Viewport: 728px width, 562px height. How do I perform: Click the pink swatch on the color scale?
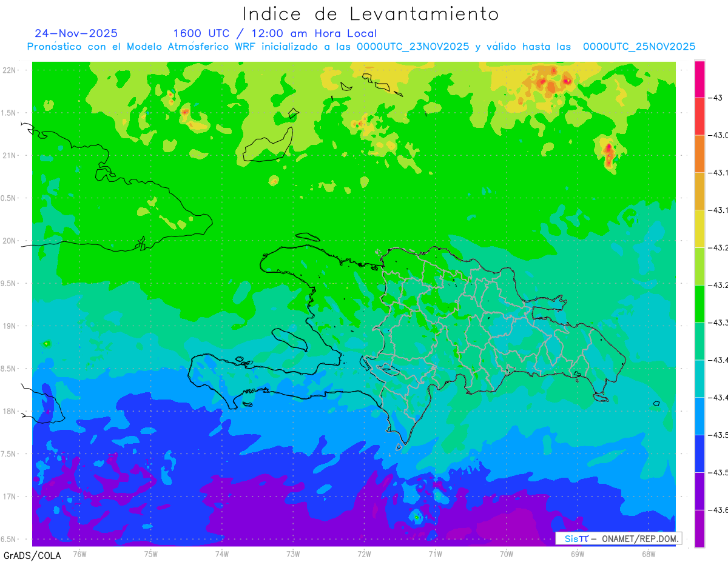coord(699,79)
